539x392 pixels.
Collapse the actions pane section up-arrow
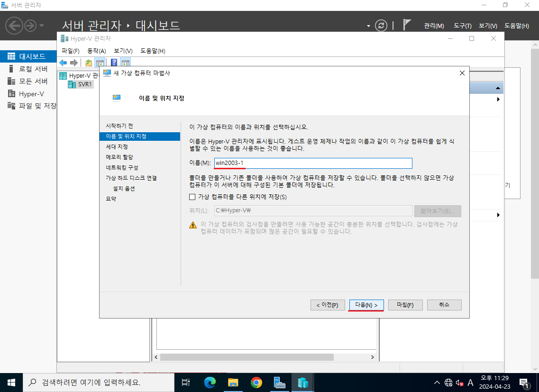pyautogui.click(x=498, y=88)
